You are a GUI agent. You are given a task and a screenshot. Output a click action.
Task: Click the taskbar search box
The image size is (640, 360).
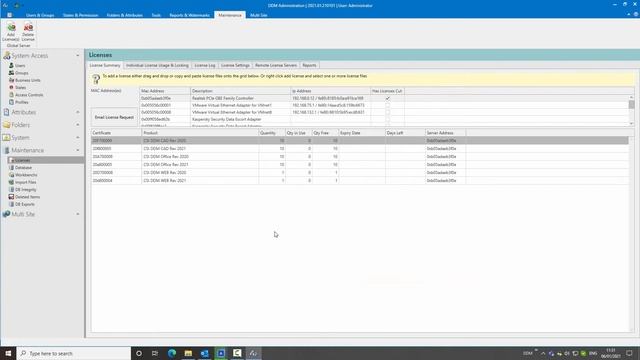pos(73,353)
